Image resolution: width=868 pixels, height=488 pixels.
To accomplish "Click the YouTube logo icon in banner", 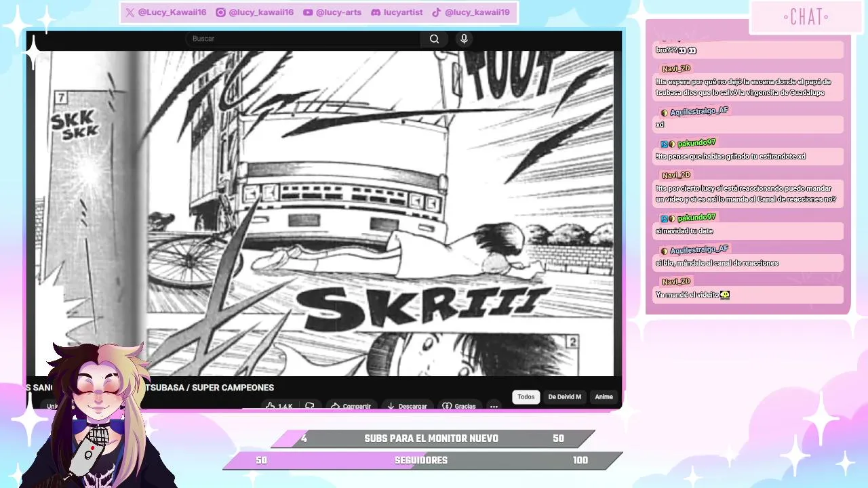I will pos(308,12).
